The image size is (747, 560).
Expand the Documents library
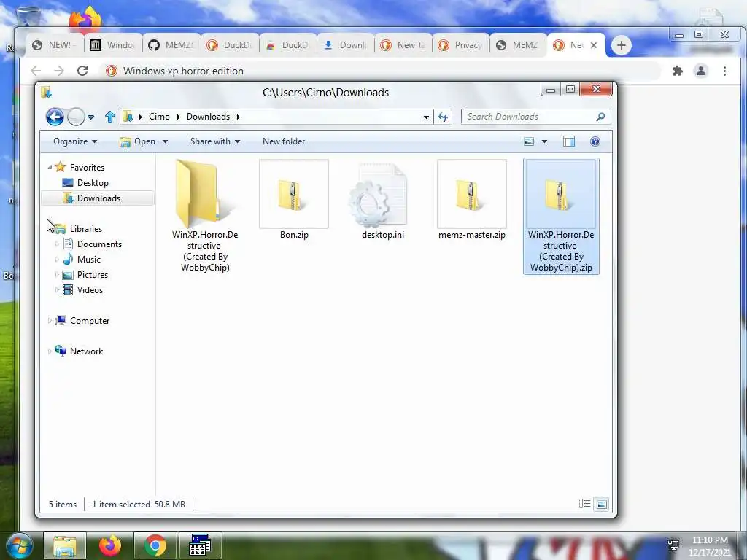point(57,244)
